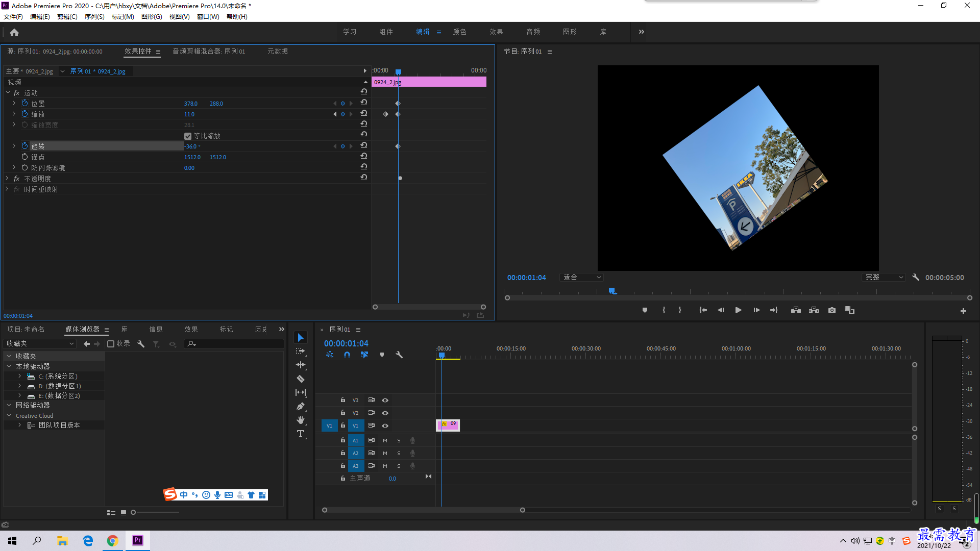Solo audio track A2
The image size is (980, 551).
pos(399,453)
